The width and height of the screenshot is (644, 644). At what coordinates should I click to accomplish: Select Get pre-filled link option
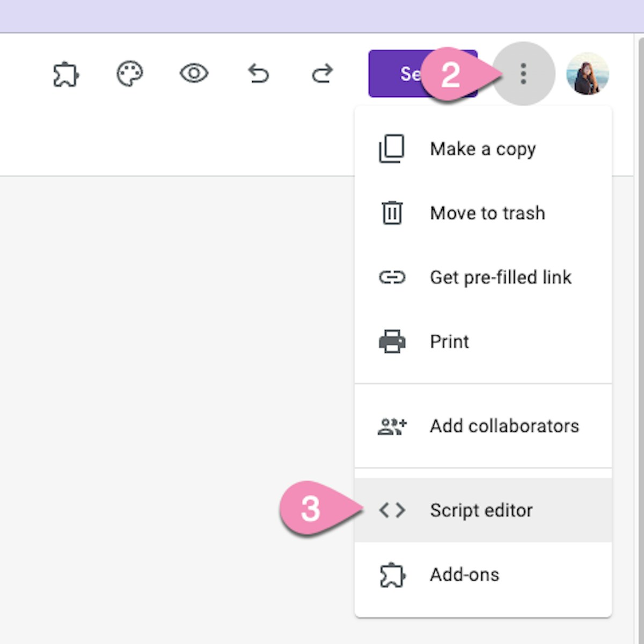(500, 277)
